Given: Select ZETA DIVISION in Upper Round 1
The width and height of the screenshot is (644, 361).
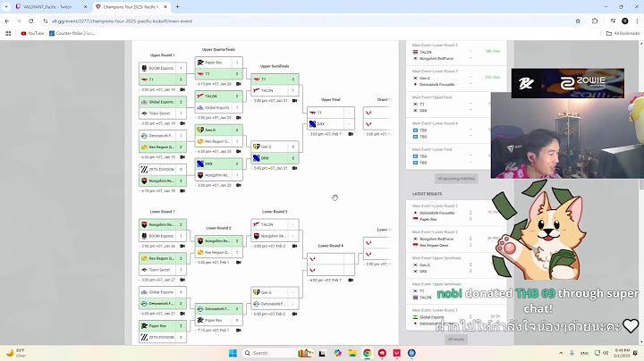Looking at the screenshot, I should pos(163,170).
